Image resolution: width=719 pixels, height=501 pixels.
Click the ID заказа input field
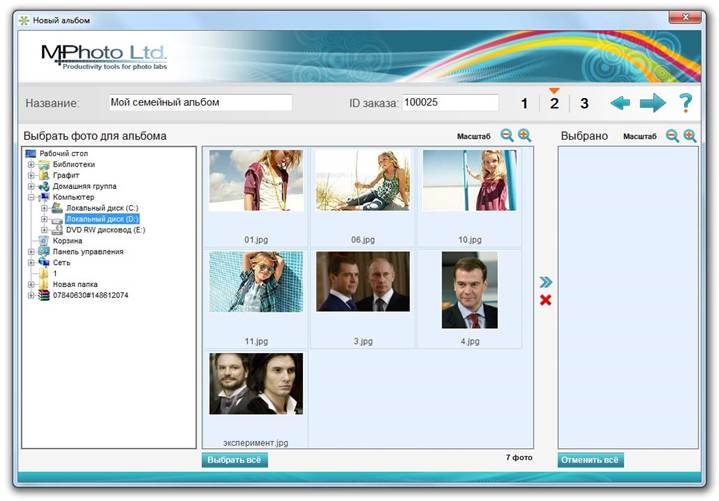[450, 103]
